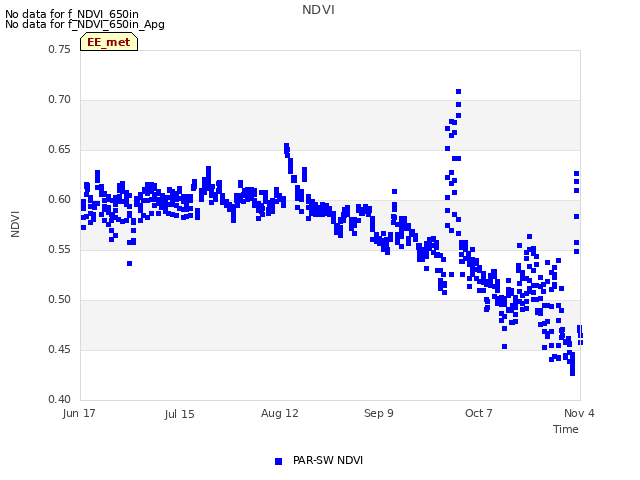The image size is (640, 480).
Task: Click the Aug 12 date tick label
Action: point(280,413)
